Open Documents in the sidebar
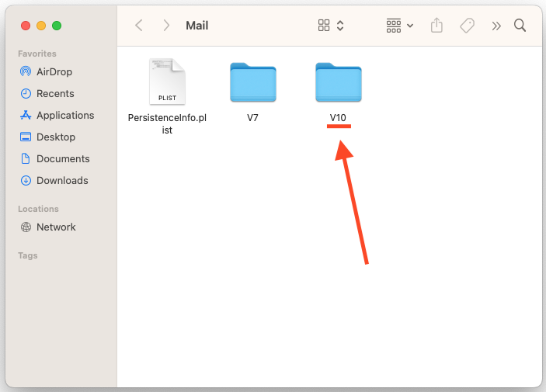 click(63, 158)
